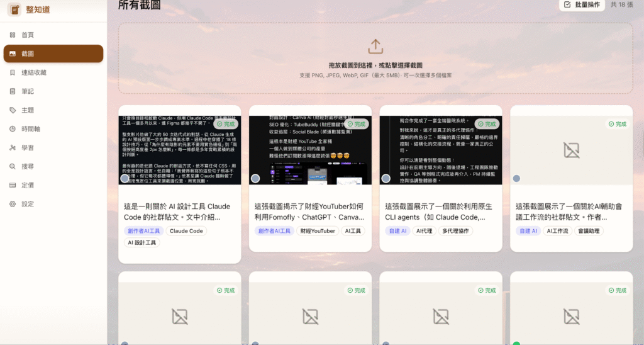Click the '所有截圖' page heading
Screen dimensions: 644x345
click(139, 4)
